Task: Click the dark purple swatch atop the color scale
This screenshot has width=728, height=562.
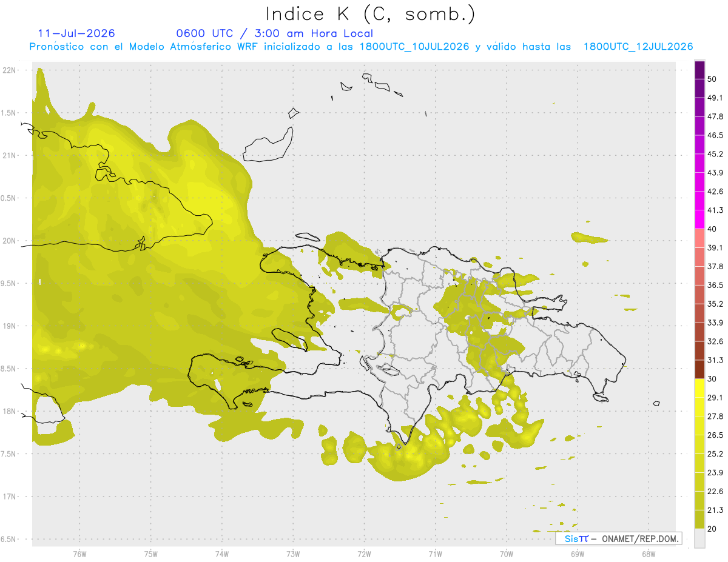Action: [699, 70]
